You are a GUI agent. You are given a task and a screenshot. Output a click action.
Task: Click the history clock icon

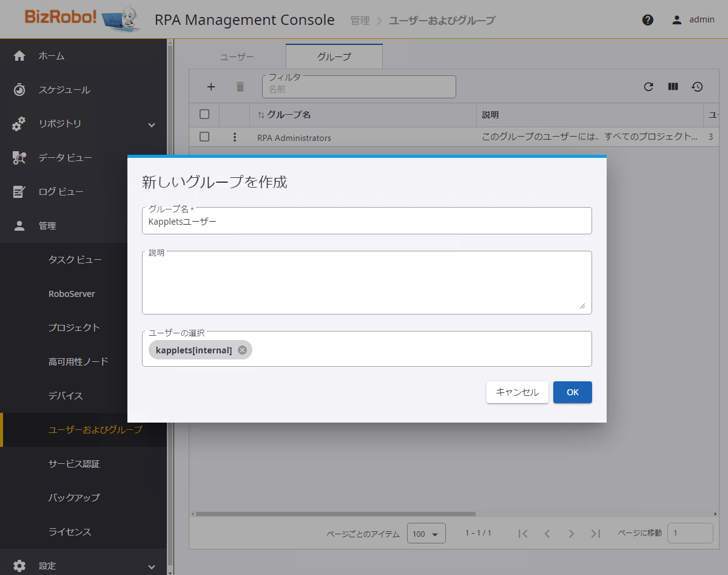tap(697, 87)
